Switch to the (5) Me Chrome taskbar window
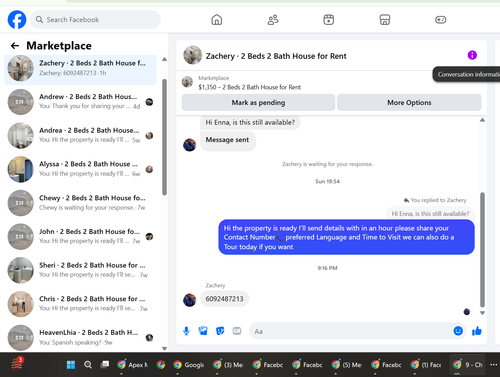This screenshot has width=500, height=377. pyautogui.click(x=347, y=365)
